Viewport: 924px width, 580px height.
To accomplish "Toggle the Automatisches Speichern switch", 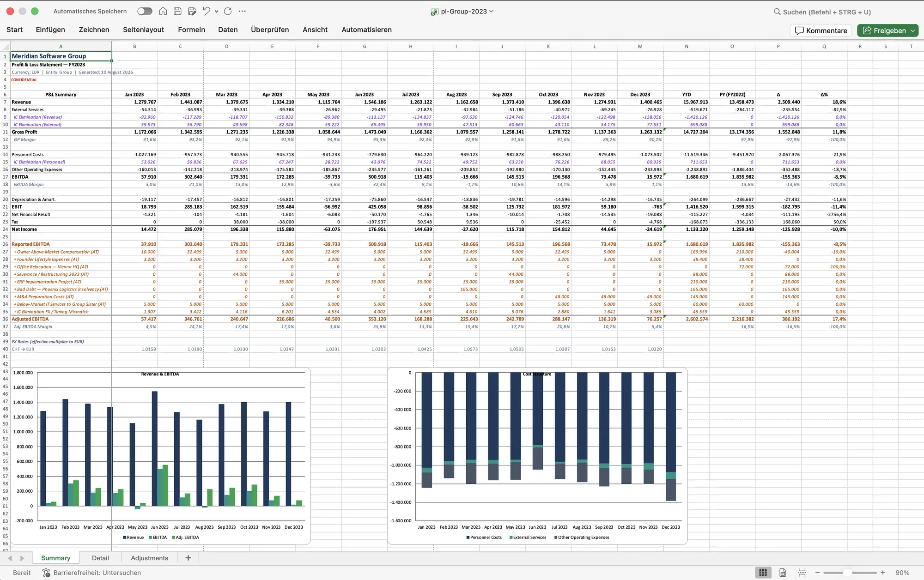I will click(145, 11).
